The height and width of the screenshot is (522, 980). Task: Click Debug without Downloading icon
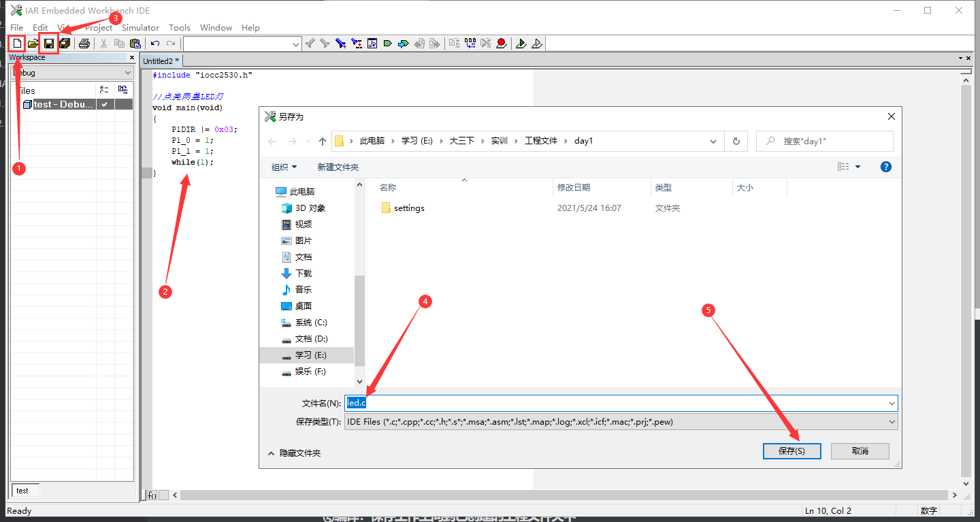pos(537,44)
